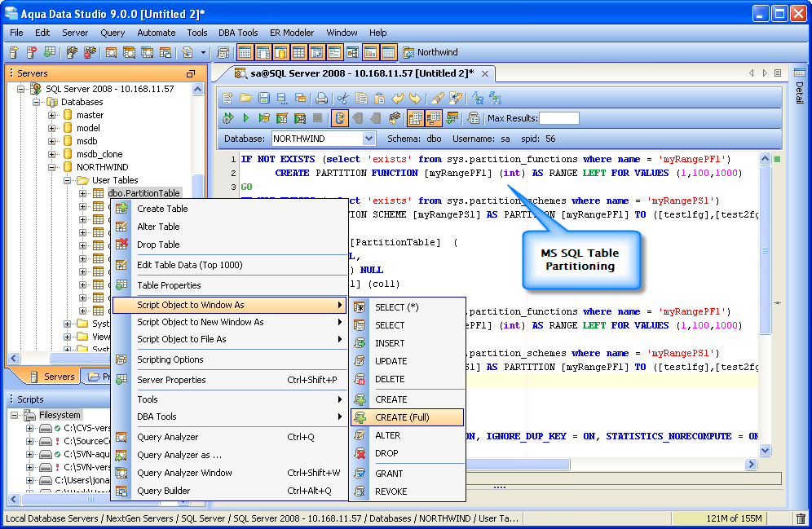Switch to the Servers tab at panel bottom
Screen dimensions: 812x529
point(52,377)
